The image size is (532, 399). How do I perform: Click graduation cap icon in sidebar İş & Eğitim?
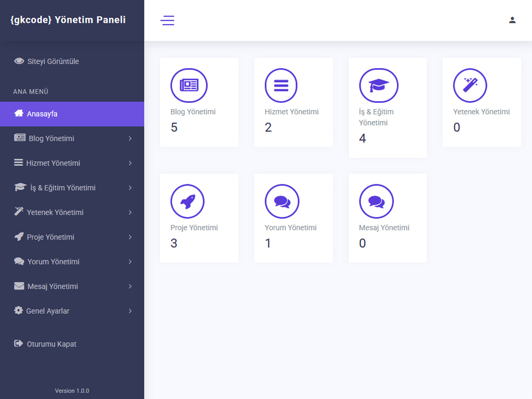tap(20, 187)
